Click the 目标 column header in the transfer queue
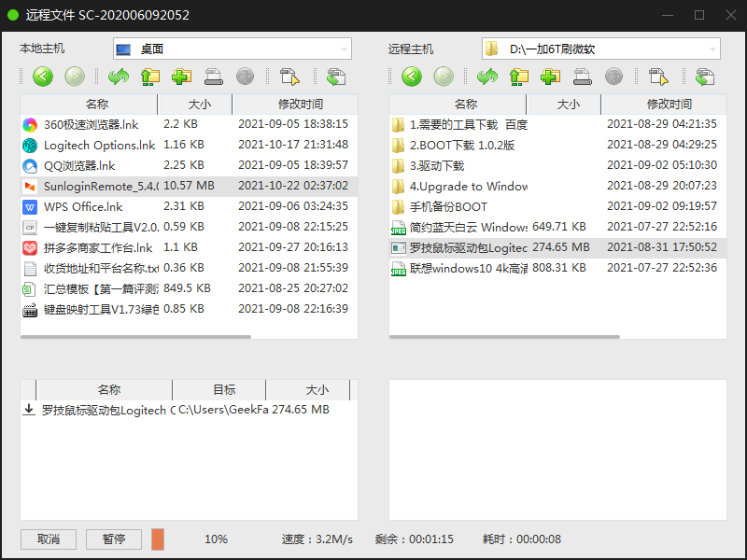The height and width of the screenshot is (560, 747). click(219, 390)
